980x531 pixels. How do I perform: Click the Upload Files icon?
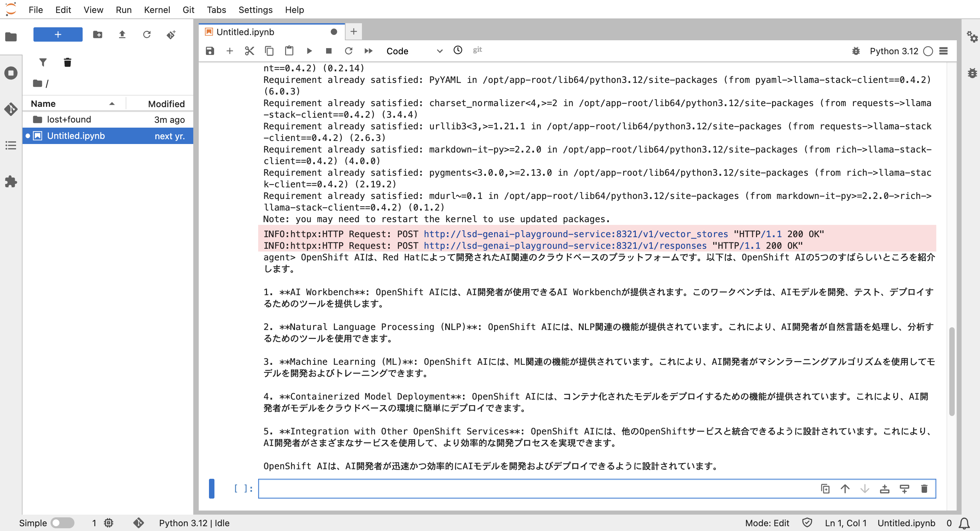122,35
